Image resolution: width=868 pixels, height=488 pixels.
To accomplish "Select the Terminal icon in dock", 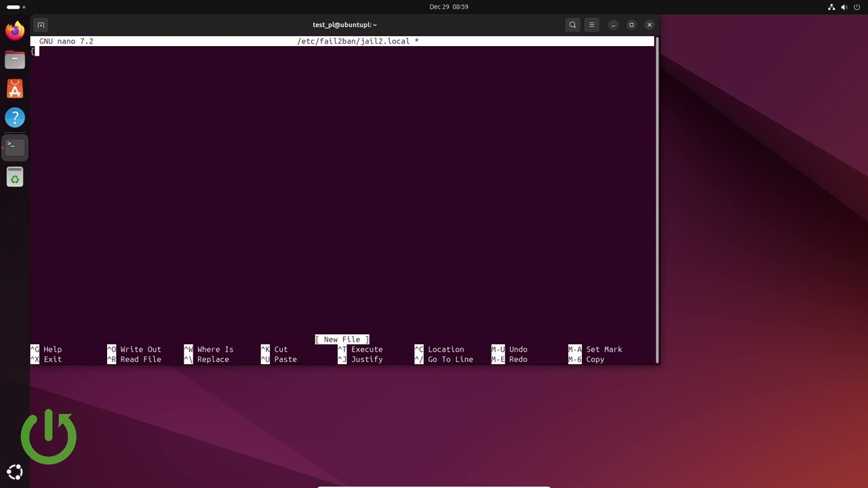I will pos(15,147).
